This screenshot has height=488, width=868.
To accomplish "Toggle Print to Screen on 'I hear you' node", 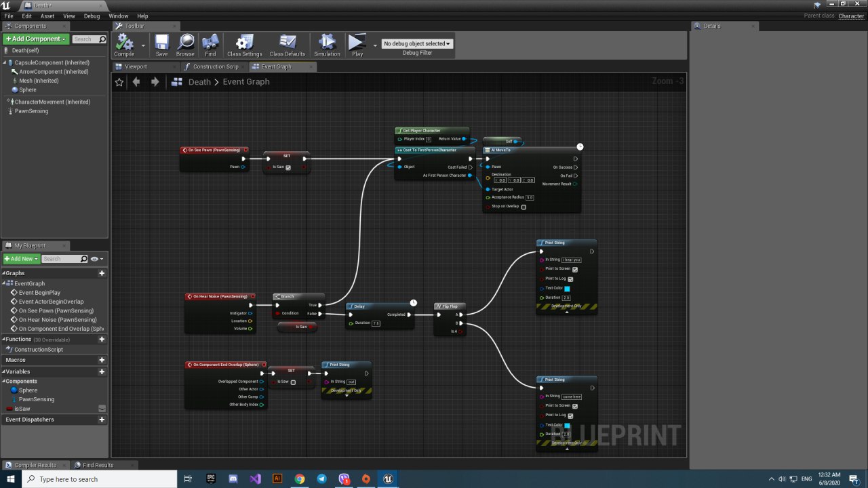I will 575,269.
